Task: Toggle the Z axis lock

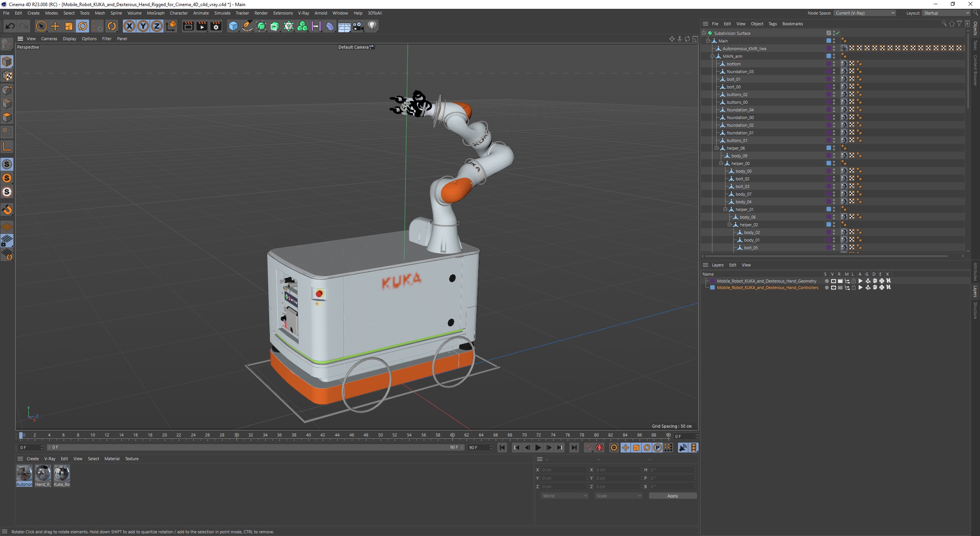Action: pos(157,26)
